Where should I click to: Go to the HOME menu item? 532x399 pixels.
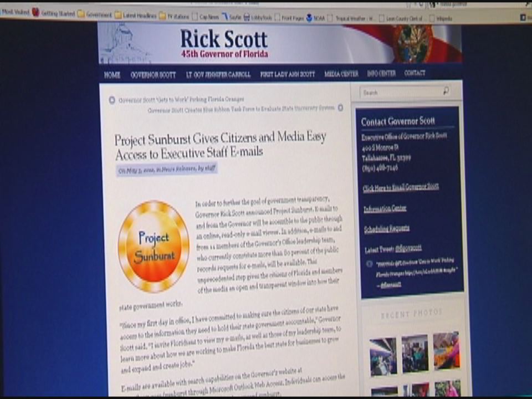click(x=112, y=75)
